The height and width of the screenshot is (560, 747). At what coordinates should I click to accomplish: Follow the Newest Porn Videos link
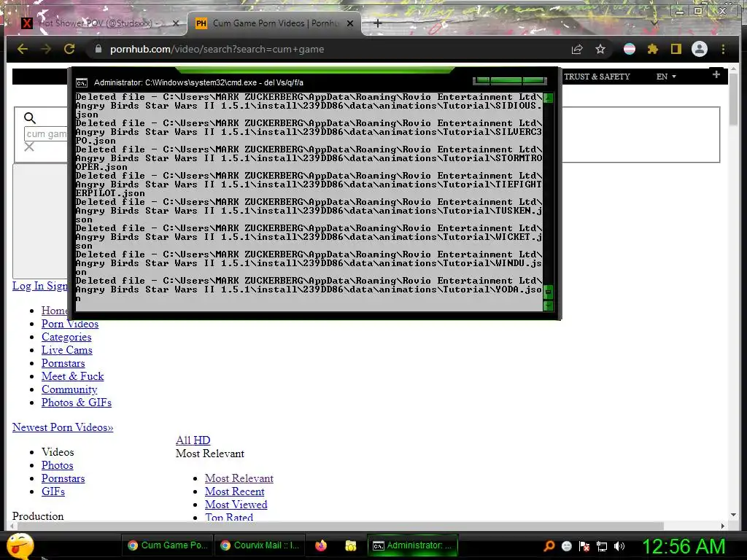[63, 427]
